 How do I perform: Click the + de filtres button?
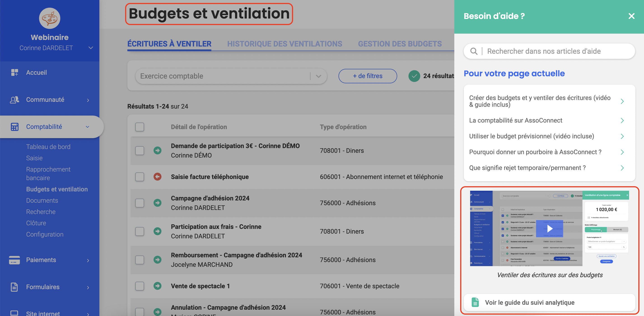coord(368,76)
